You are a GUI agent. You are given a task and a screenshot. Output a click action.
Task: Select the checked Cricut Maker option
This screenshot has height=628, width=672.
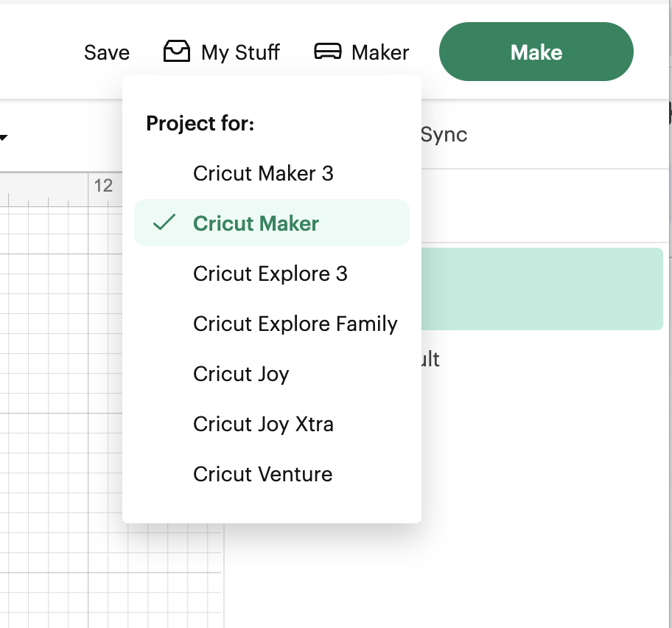256,224
